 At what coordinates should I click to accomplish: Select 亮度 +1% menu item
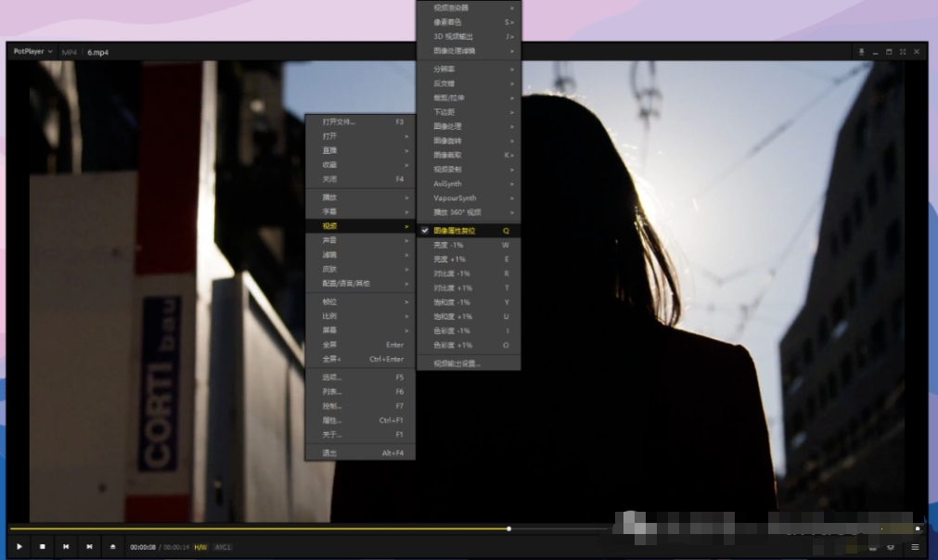click(x=469, y=260)
